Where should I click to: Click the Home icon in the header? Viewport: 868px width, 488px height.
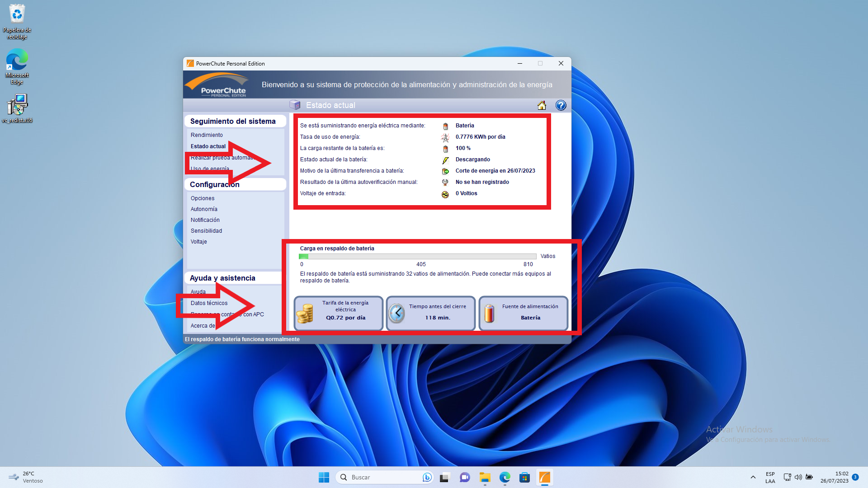click(542, 105)
